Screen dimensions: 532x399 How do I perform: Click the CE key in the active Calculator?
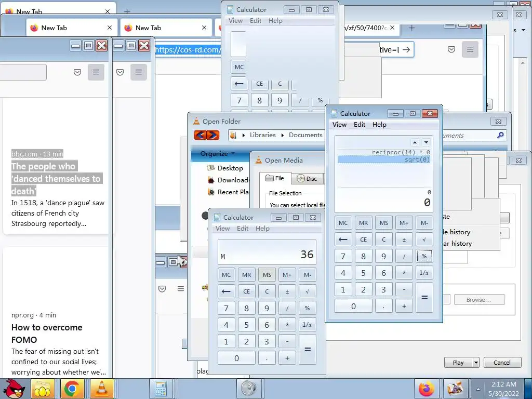(363, 240)
